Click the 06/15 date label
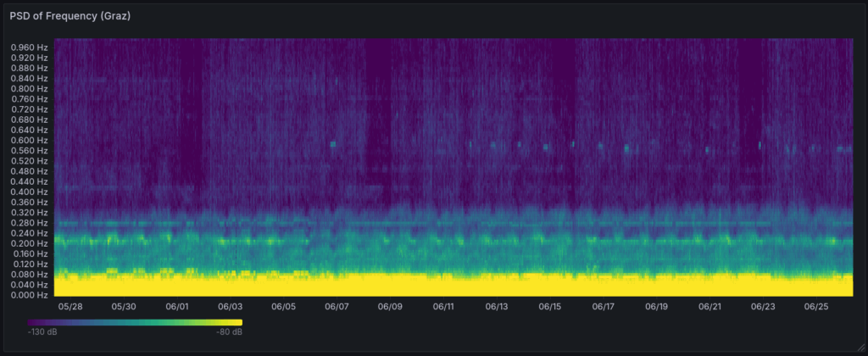 [550, 306]
